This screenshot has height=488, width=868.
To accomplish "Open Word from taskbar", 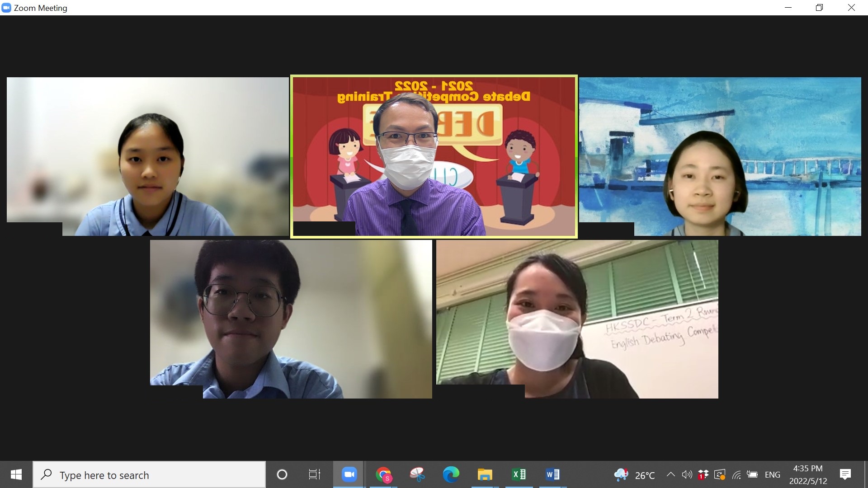I will tap(552, 474).
